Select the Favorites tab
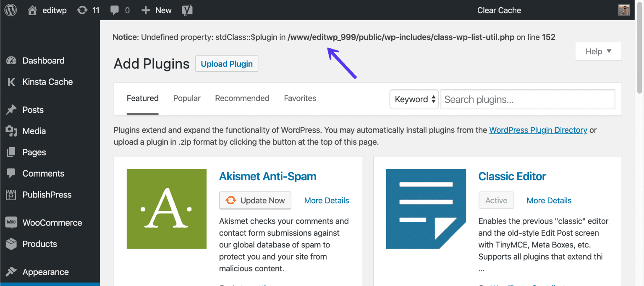Viewport: 644px width, 286px height. [300, 98]
